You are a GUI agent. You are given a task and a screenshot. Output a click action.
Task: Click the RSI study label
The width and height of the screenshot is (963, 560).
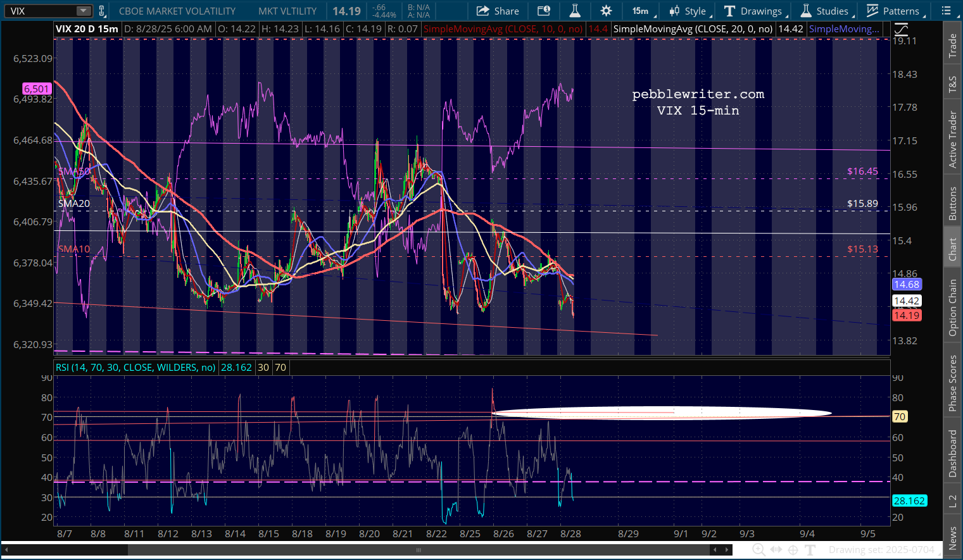pyautogui.click(x=135, y=368)
